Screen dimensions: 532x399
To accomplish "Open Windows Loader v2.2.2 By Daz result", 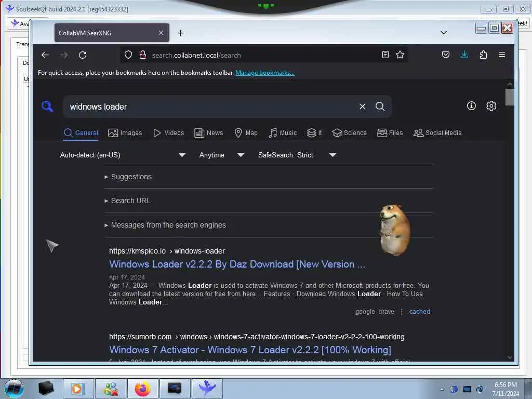I will (237, 264).
